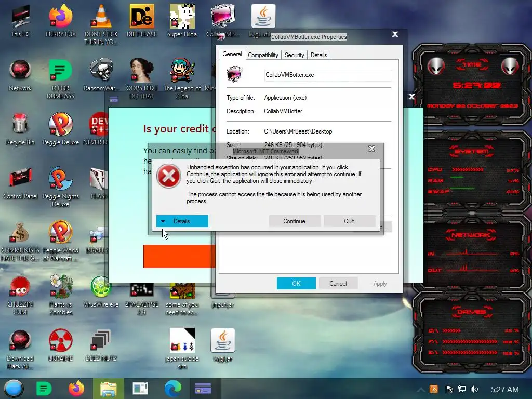The image size is (532, 399).
Task: Select the VirusWire.exe lime icon
Action: pyautogui.click(x=101, y=291)
